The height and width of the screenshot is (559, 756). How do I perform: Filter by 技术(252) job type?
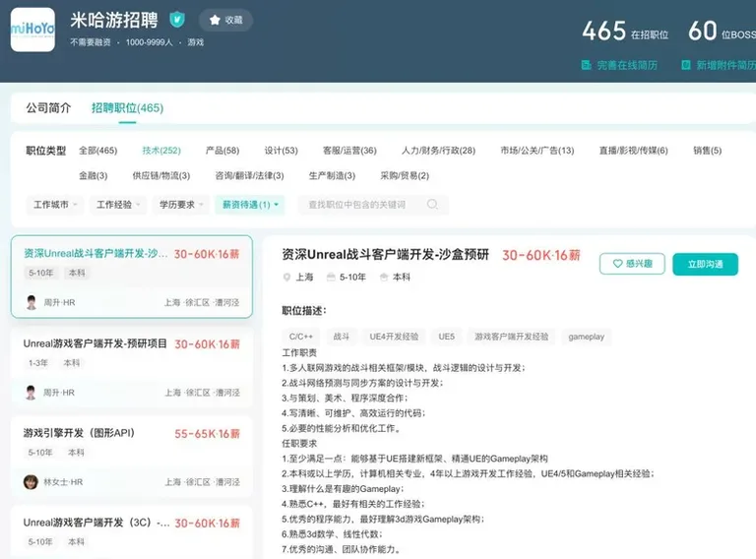[x=161, y=151]
